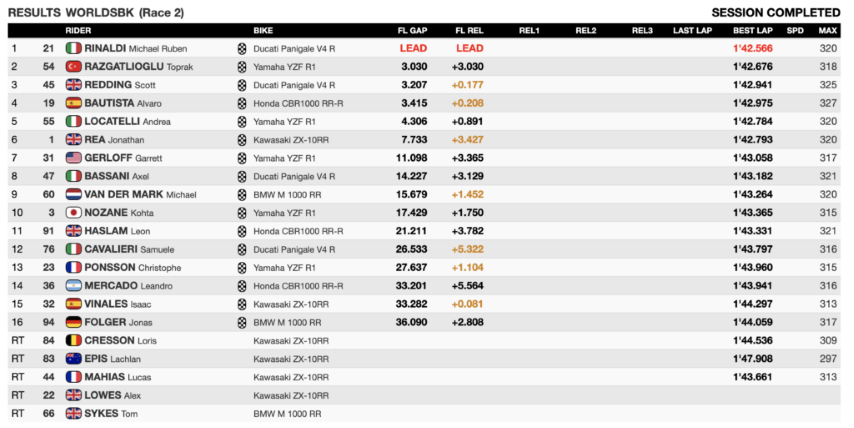Click gap value 7.733 for REA
854x428 pixels.
click(x=414, y=139)
